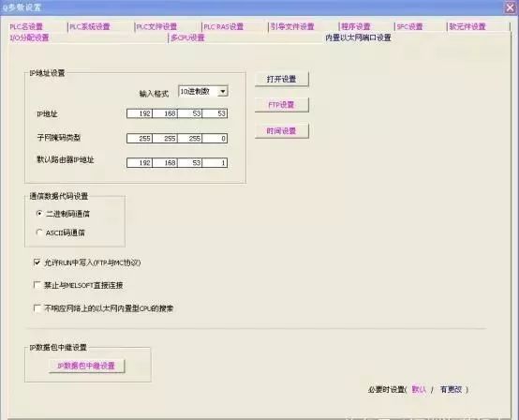Open the PLC文件设置 tab
The height and width of the screenshot is (420, 519).
click(x=156, y=27)
